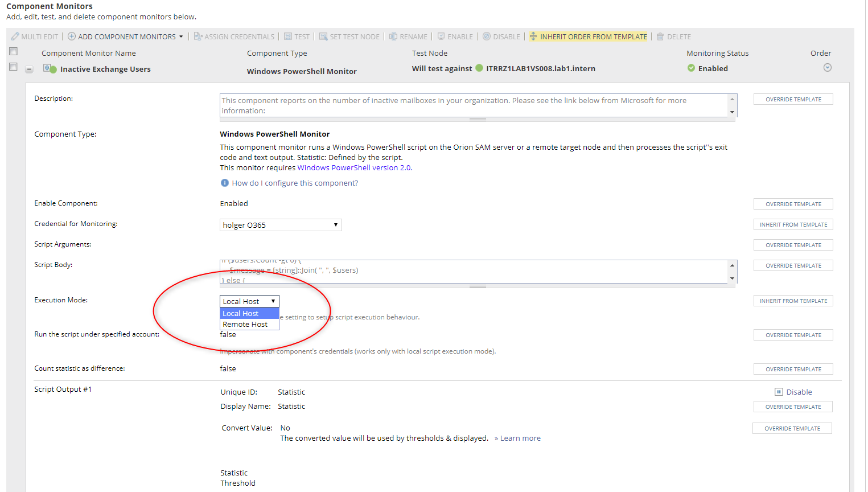
Task: Click the Description box scroll-up arrow
Action: pyautogui.click(x=732, y=99)
